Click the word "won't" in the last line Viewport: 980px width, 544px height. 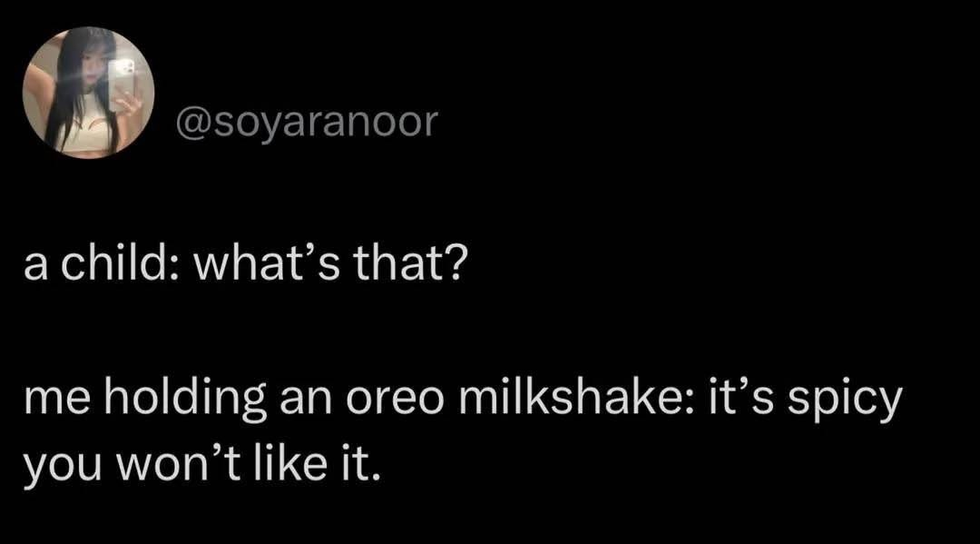pos(173,464)
